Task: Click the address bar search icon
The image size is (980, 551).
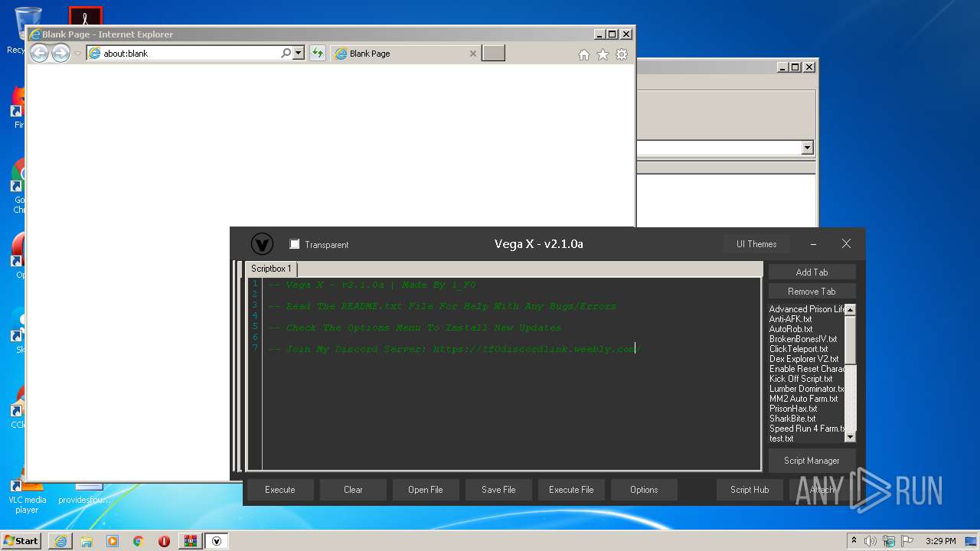Action: coord(286,53)
